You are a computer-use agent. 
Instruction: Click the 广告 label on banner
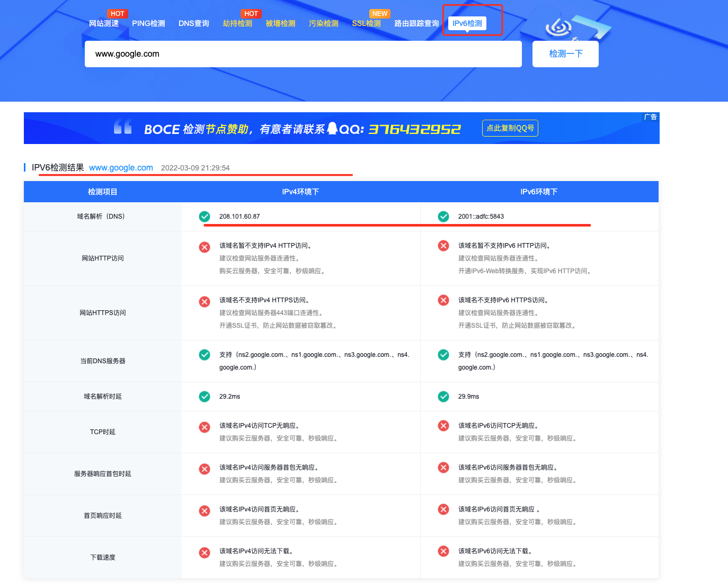click(x=651, y=116)
